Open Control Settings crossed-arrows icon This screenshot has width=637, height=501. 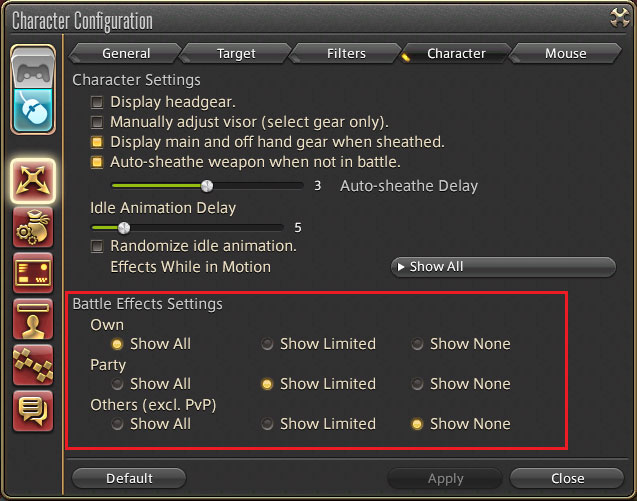click(33, 181)
